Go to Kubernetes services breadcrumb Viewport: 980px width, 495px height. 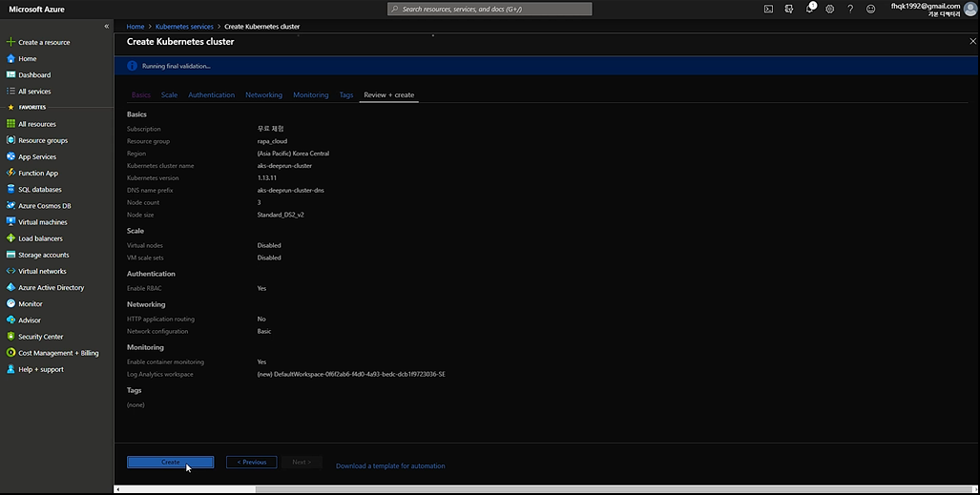pyautogui.click(x=184, y=27)
